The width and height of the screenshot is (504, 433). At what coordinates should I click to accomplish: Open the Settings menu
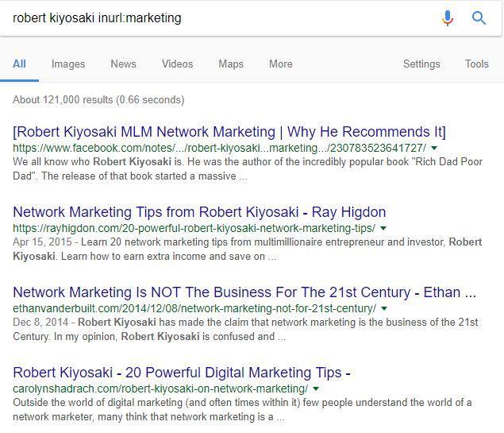[421, 64]
